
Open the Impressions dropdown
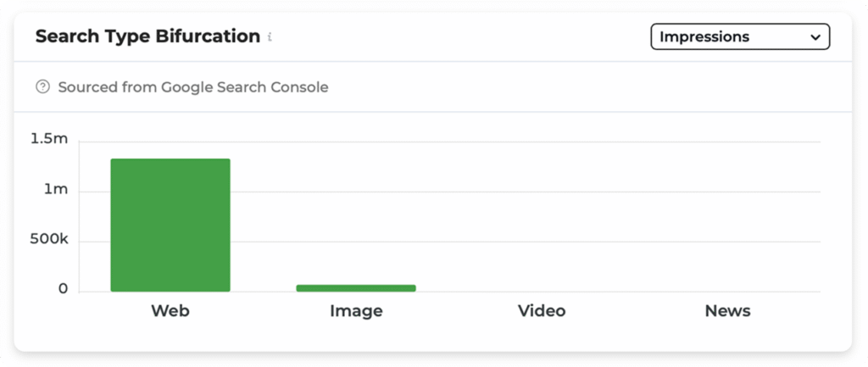click(x=739, y=37)
